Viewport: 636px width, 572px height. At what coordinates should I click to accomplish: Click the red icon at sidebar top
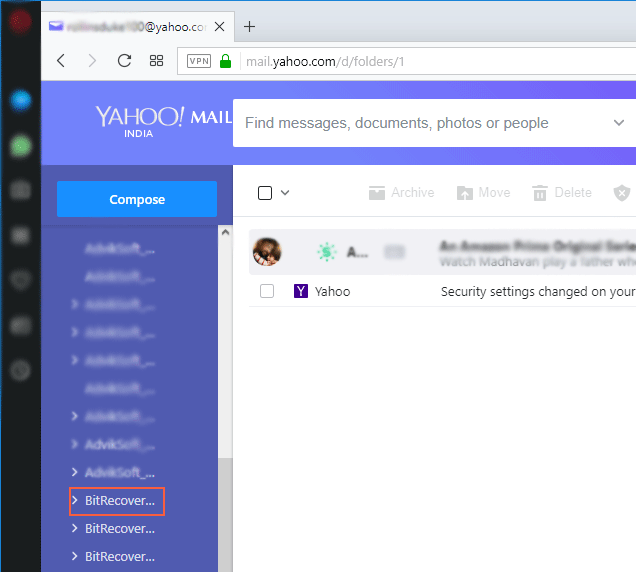point(20,21)
